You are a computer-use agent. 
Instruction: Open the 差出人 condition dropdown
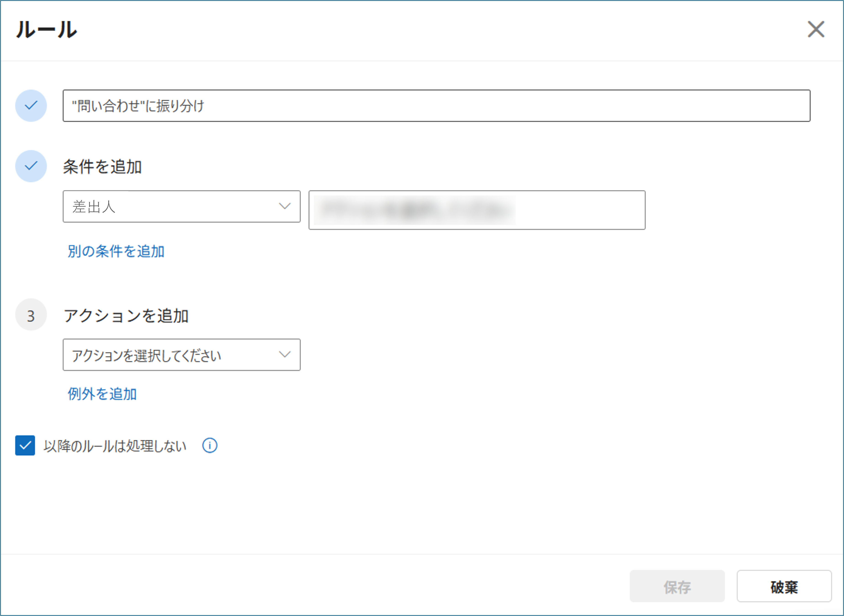182,207
